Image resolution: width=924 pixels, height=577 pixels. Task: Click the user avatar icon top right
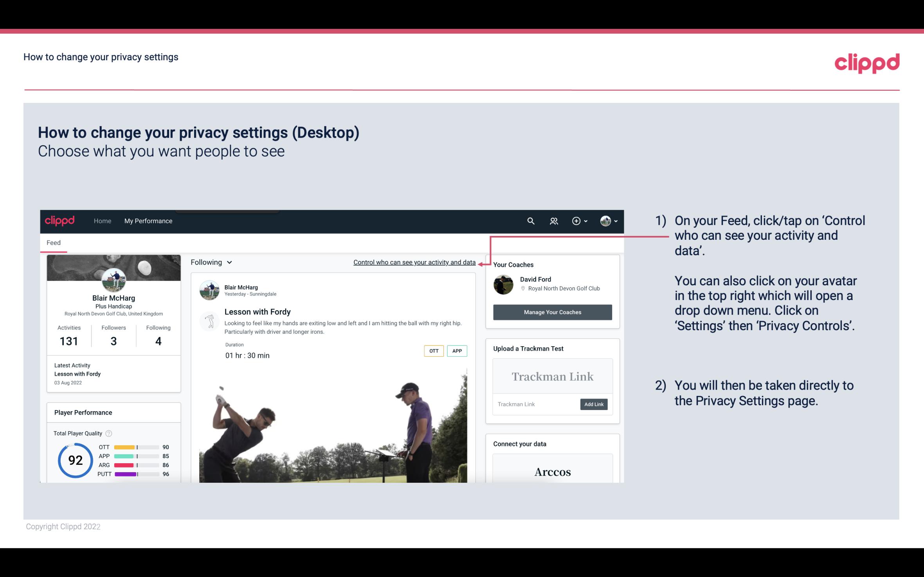pyautogui.click(x=605, y=221)
